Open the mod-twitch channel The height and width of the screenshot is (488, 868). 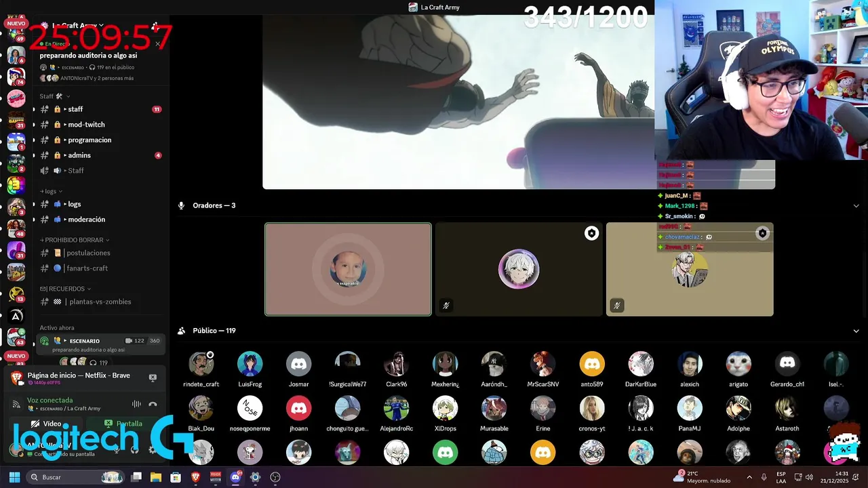100,125
